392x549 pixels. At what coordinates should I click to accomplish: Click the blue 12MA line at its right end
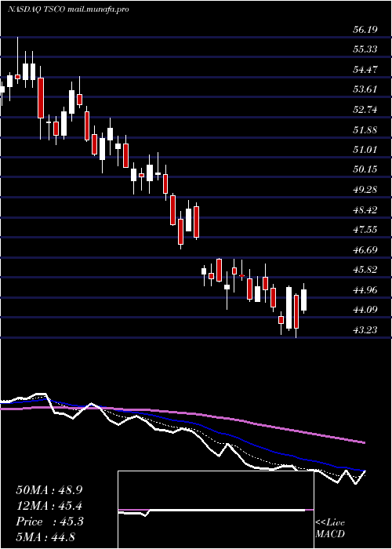364,471
